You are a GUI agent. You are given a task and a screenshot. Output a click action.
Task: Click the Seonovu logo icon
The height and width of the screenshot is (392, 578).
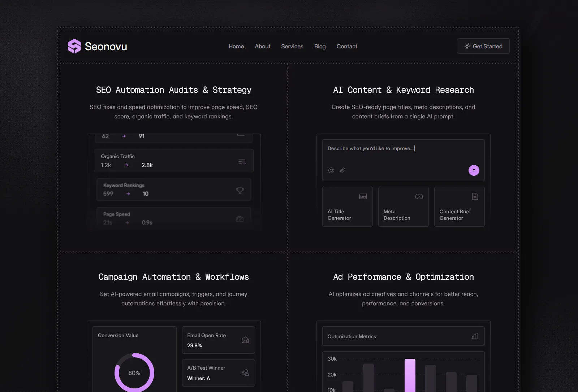pyautogui.click(x=74, y=46)
